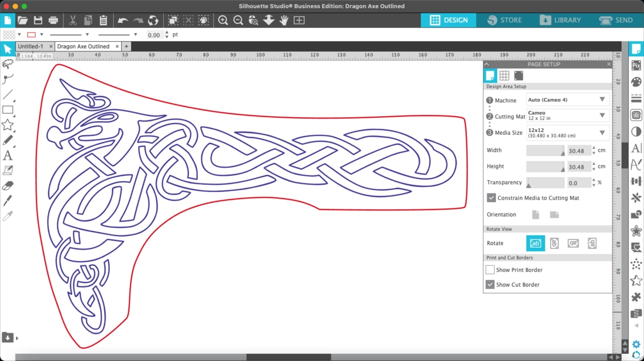This screenshot has height=361, width=644.
Task: Pick the Line drawing tool
Action: point(8,94)
